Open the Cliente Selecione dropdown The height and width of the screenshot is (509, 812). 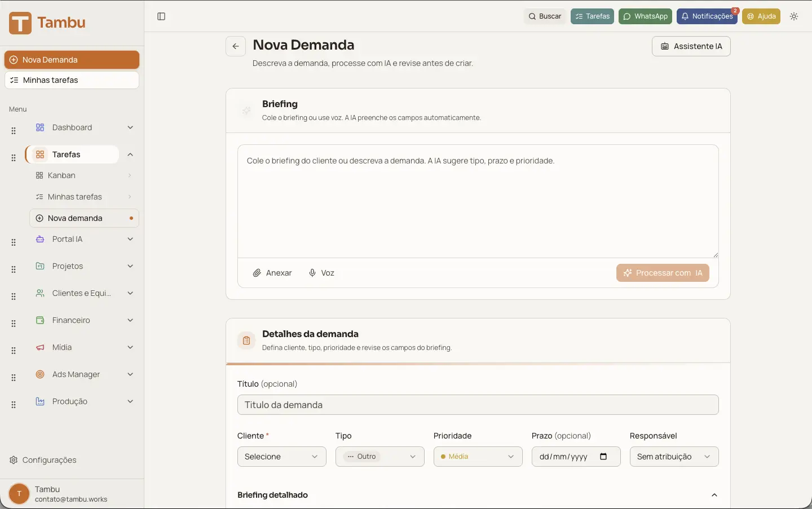pyautogui.click(x=281, y=457)
